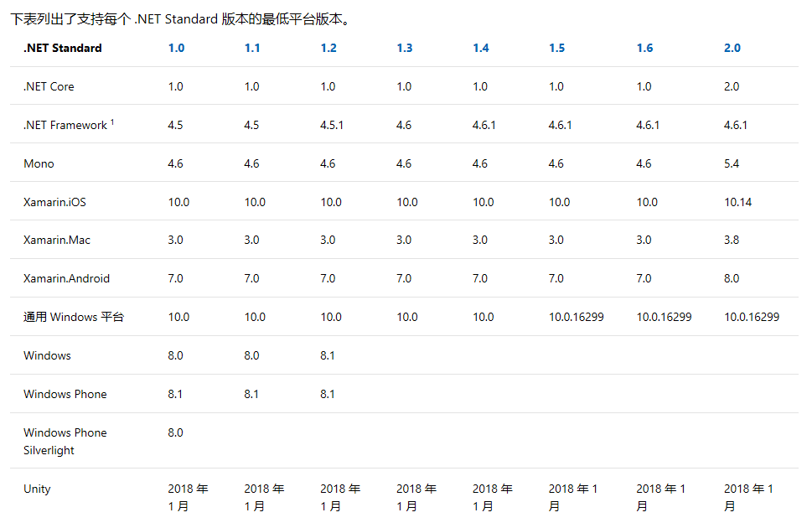This screenshot has height=528, width=812.
Task: Open the 1.6 version header link
Action: (x=644, y=48)
